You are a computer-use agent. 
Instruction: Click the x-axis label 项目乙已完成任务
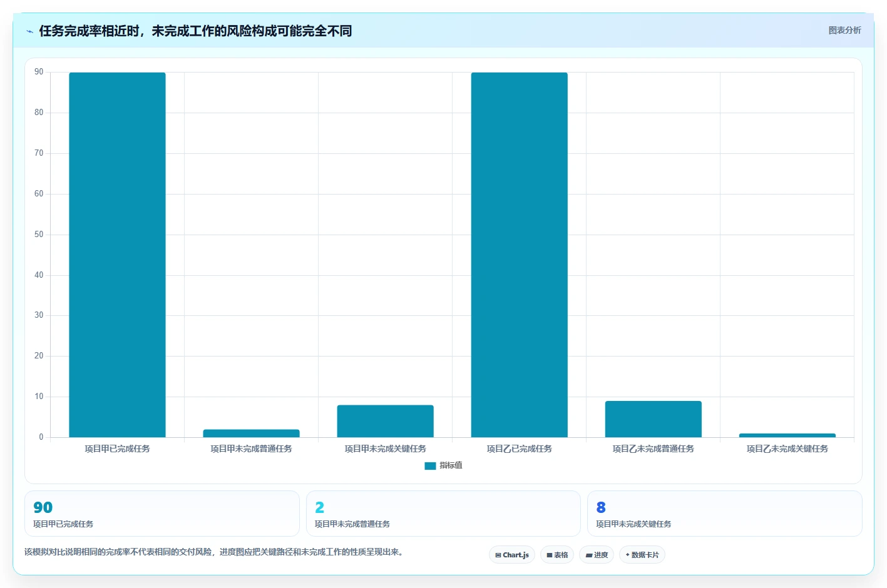pos(519,449)
